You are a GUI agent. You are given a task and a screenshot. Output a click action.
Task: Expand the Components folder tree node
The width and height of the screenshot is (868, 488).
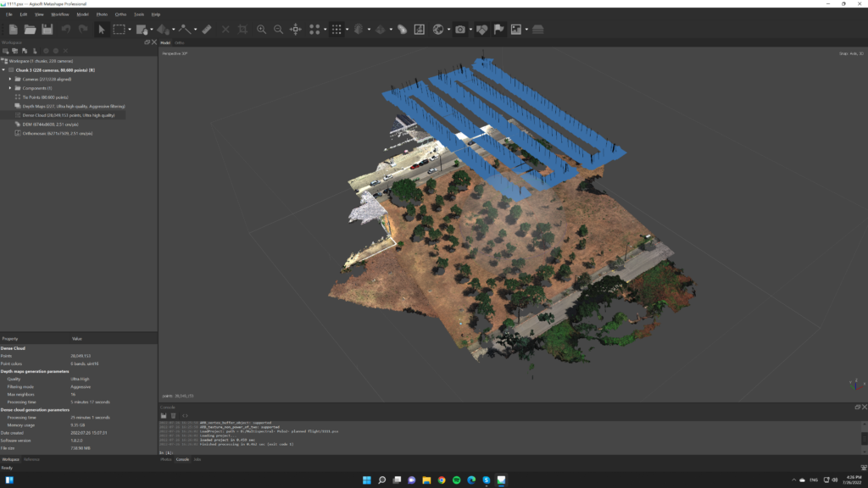point(11,88)
